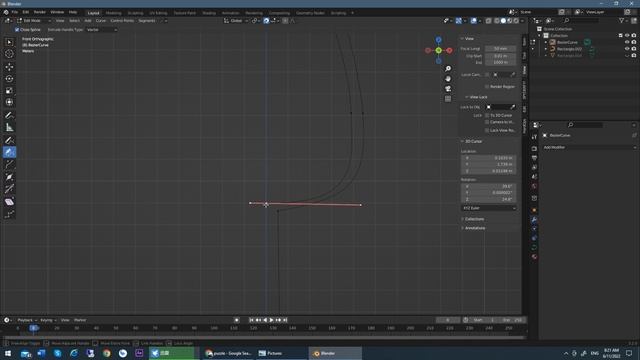Select the Tilt tool

[9, 189]
